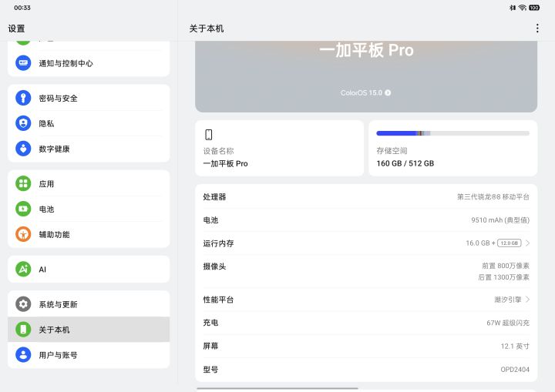Viewport: 555px width, 392px height.
Task: Tap the 设置 header title
Action: 17,28
